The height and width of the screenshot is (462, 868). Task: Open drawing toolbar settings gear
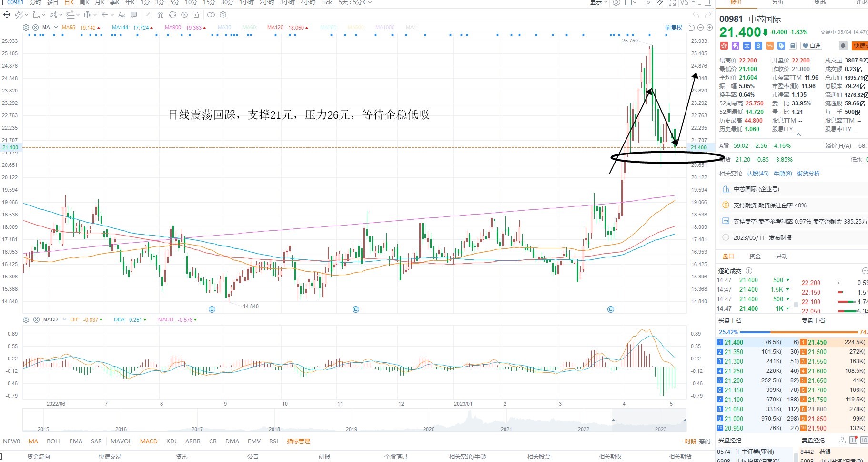tap(222, 15)
